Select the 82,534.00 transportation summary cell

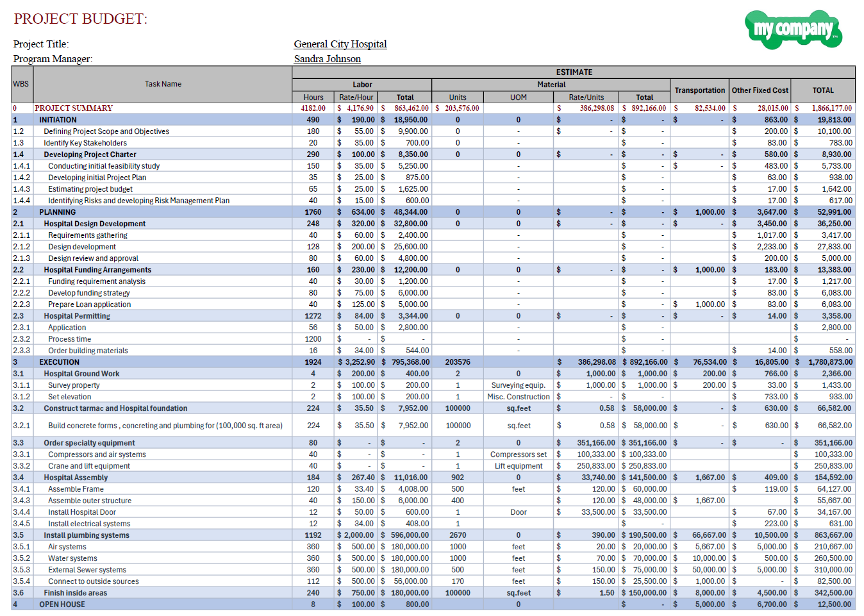(x=700, y=108)
